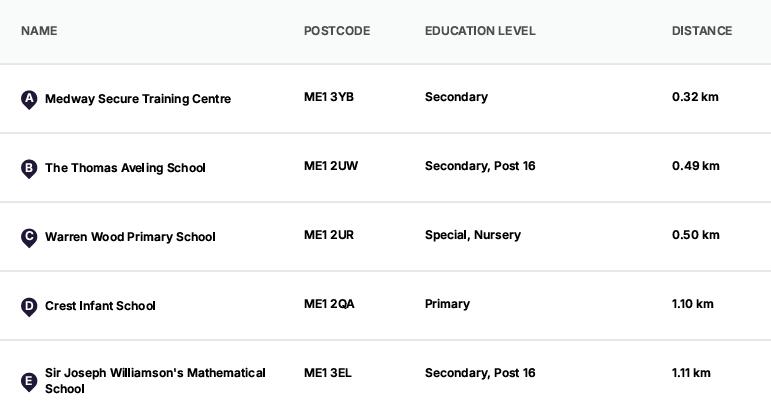Screen dimensions: 771x418
Task: Sort by Education Level column header
Action: [x=480, y=31]
